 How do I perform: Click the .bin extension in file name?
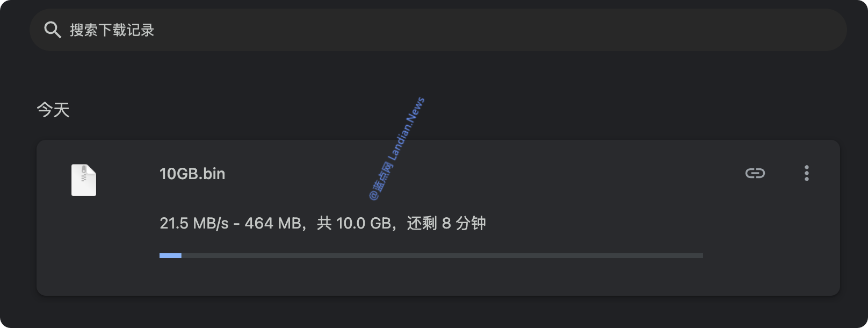coord(213,174)
